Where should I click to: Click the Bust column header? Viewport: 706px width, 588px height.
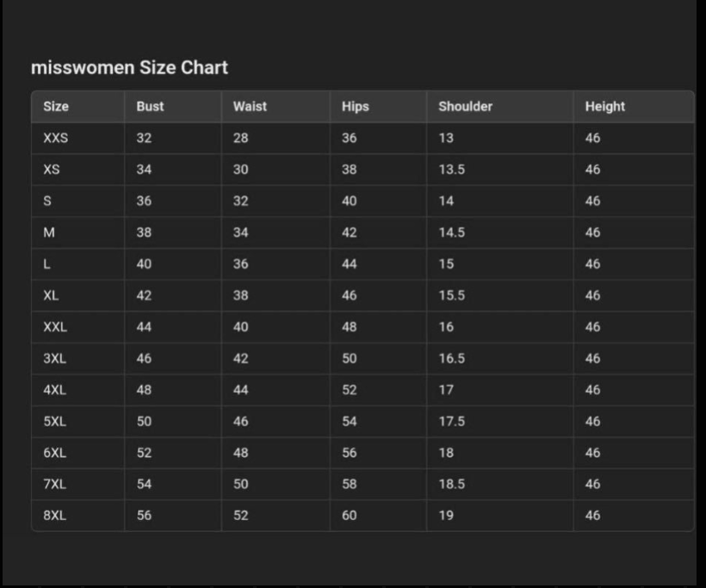point(150,107)
